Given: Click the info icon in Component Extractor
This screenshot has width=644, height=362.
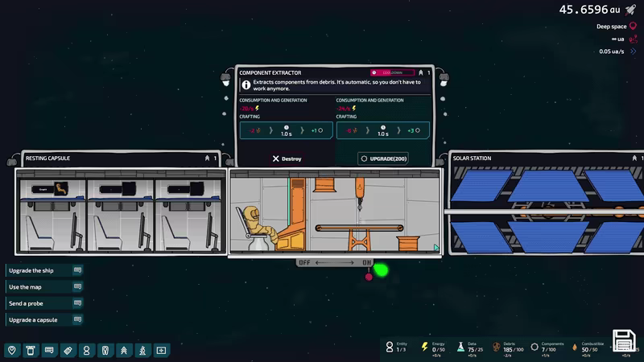Looking at the screenshot, I should point(246,85).
